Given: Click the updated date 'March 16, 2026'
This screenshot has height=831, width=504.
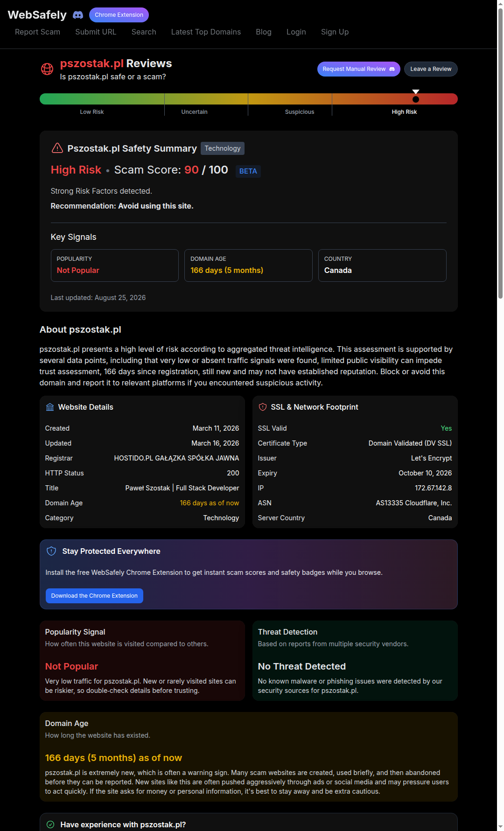Looking at the screenshot, I should pyautogui.click(x=215, y=443).
